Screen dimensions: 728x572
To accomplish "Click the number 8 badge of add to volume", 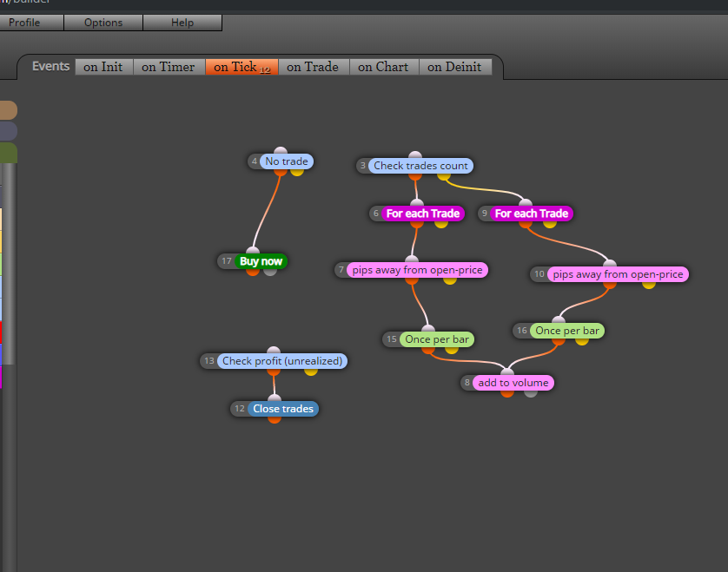I will 467,383.
